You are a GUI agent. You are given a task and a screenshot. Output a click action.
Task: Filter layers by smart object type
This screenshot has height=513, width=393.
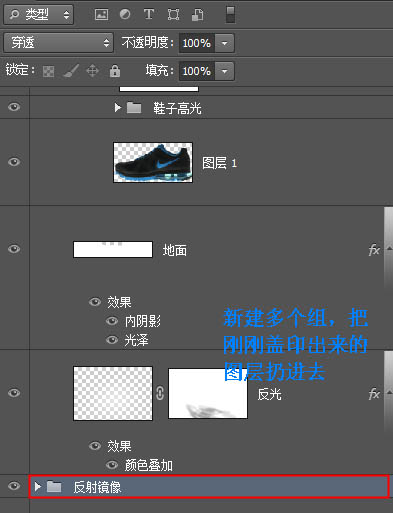[198, 14]
